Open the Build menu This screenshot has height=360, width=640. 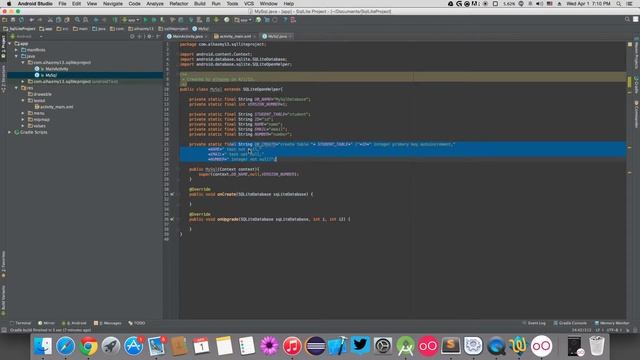tap(200, 4)
